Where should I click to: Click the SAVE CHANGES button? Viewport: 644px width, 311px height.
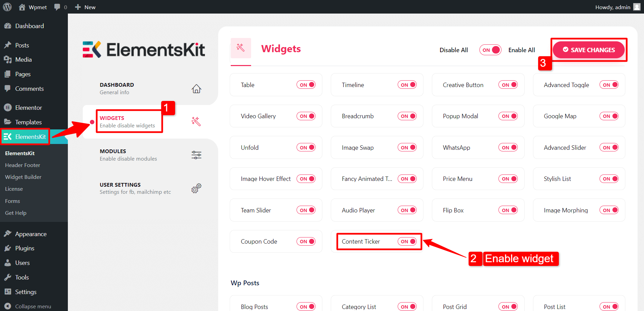589,50
